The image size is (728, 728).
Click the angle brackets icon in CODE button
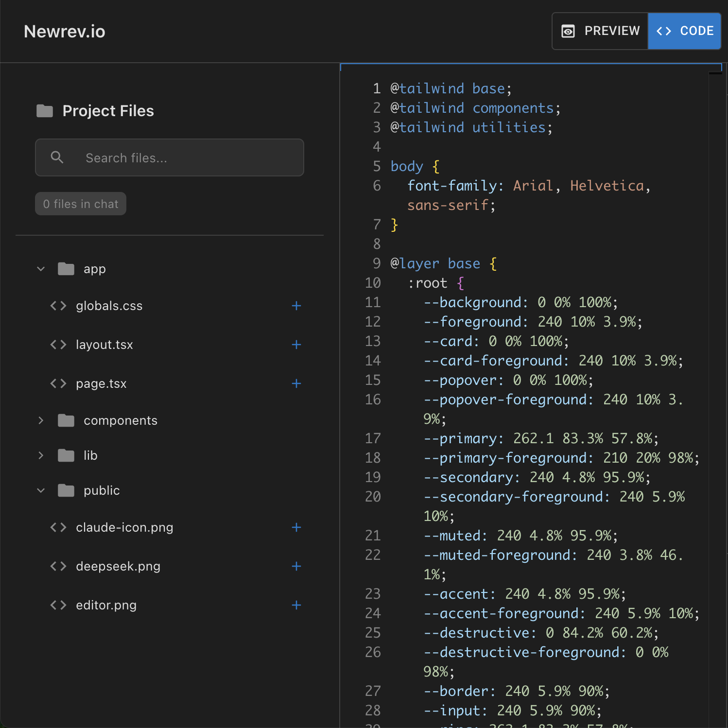(664, 31)
